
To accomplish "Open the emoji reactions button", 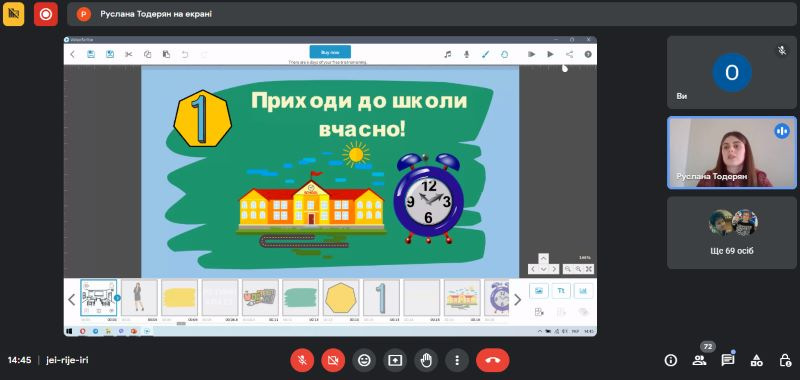I will point(364,360).
